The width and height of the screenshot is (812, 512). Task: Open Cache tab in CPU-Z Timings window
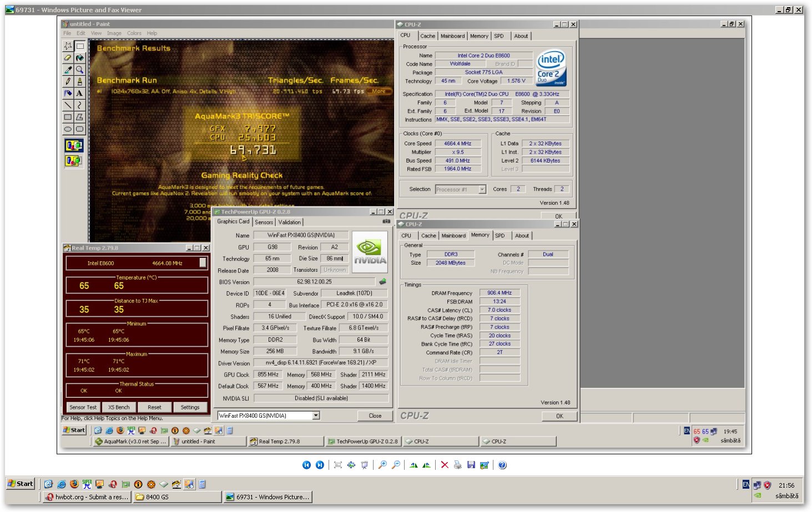point(428,236)
